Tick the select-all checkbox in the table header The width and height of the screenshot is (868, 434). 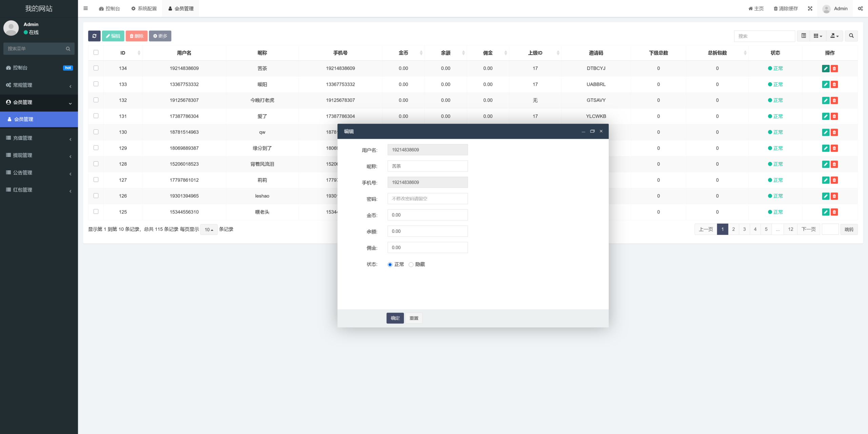96,53
